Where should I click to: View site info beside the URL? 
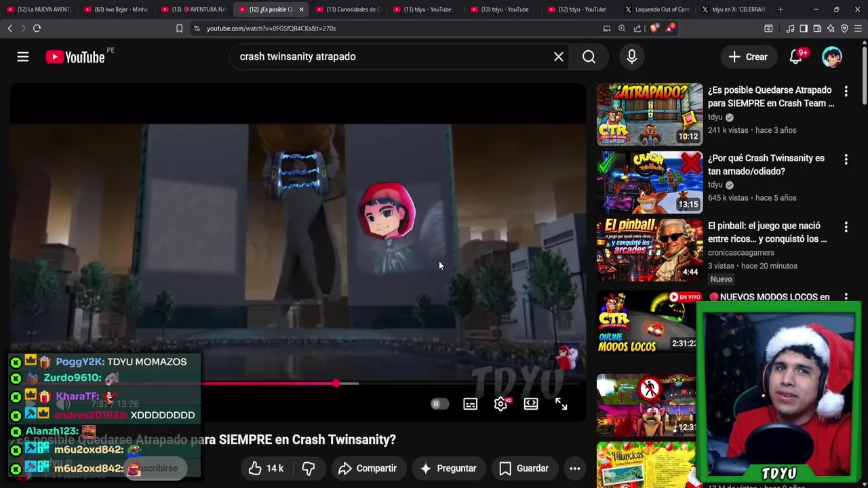(197, 28)
